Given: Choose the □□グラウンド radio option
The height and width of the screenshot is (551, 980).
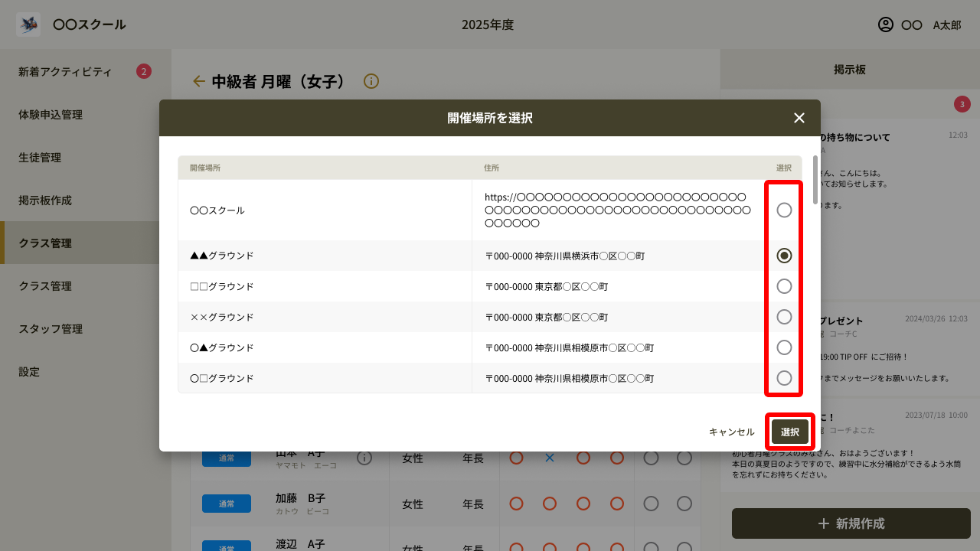Looking at the screenshot, I should pos(784,286).
